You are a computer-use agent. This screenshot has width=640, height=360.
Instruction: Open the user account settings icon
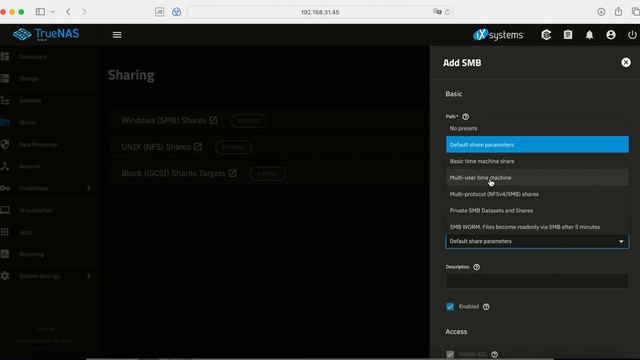click(611, 35)
